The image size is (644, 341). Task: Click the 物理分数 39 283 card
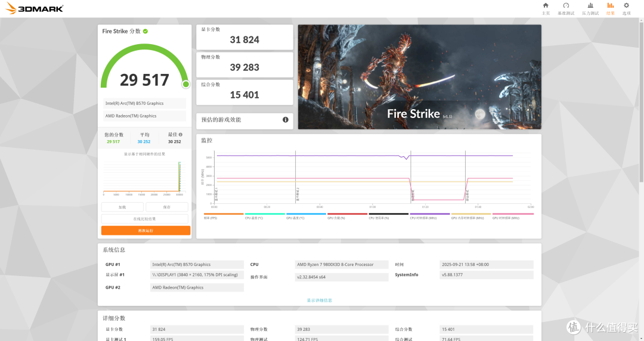244,64
